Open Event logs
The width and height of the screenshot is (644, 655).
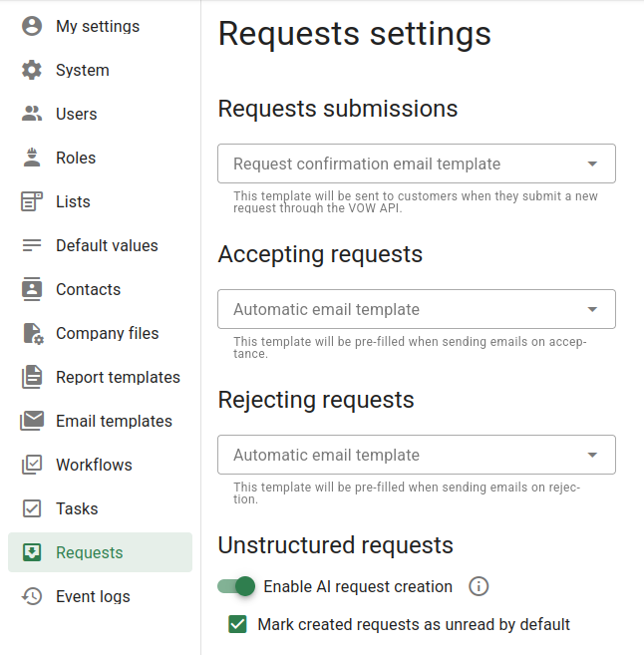point(101,596)
